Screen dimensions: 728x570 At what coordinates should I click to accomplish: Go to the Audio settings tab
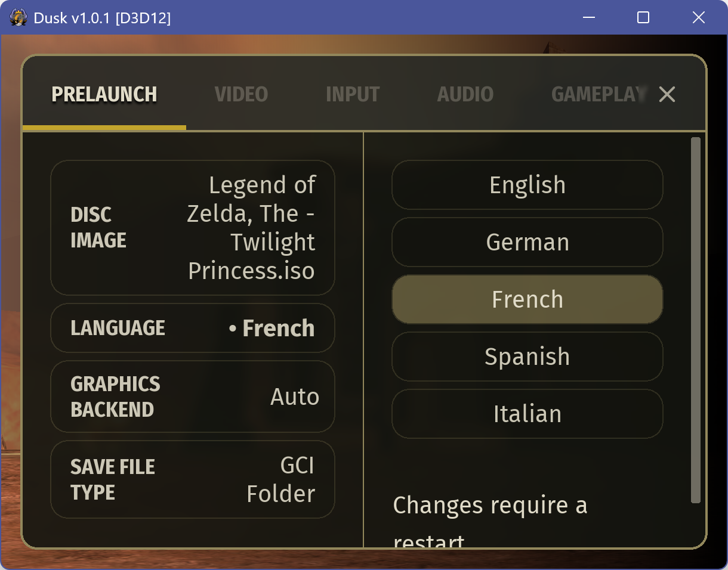pyautogui.click(x=465, y=94)
